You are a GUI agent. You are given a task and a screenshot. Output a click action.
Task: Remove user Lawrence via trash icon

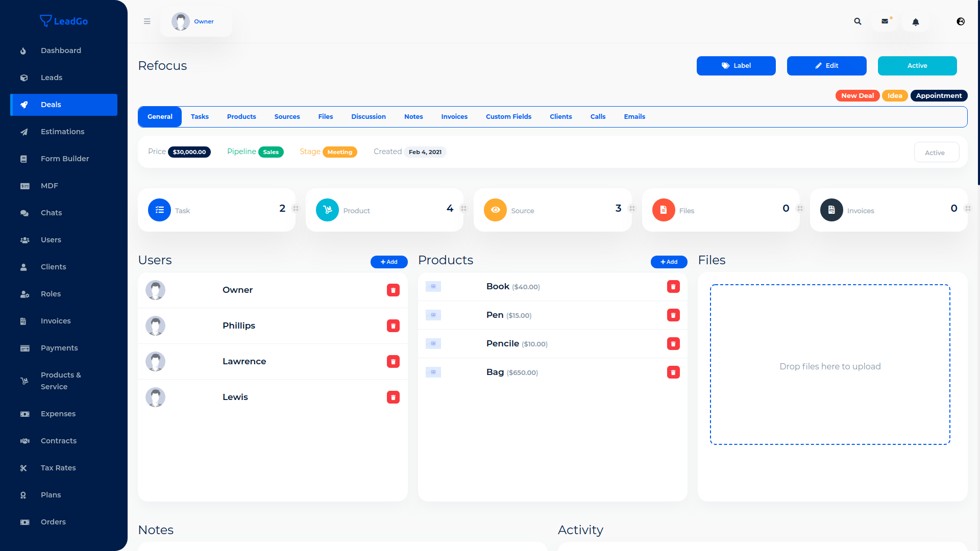point(393,362)
